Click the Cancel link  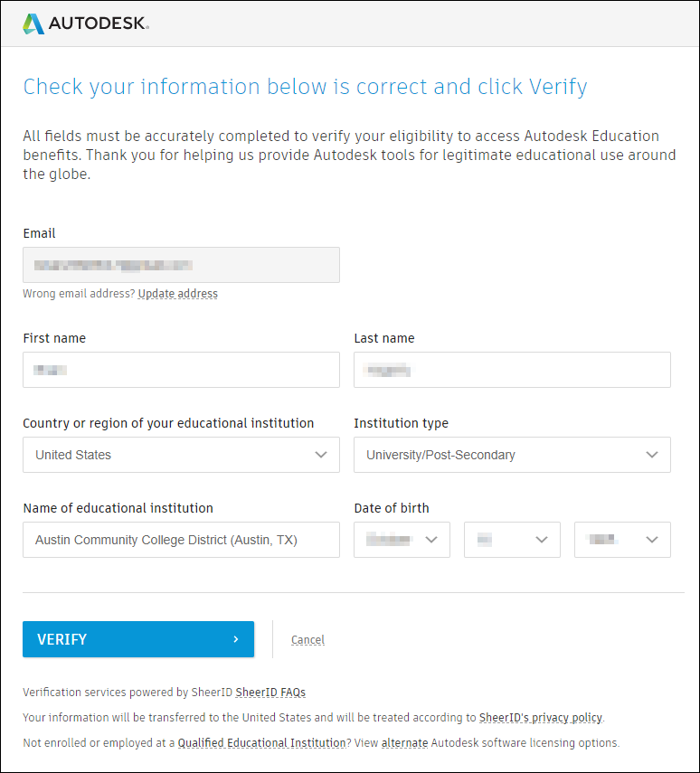click(x=307, y=640)
